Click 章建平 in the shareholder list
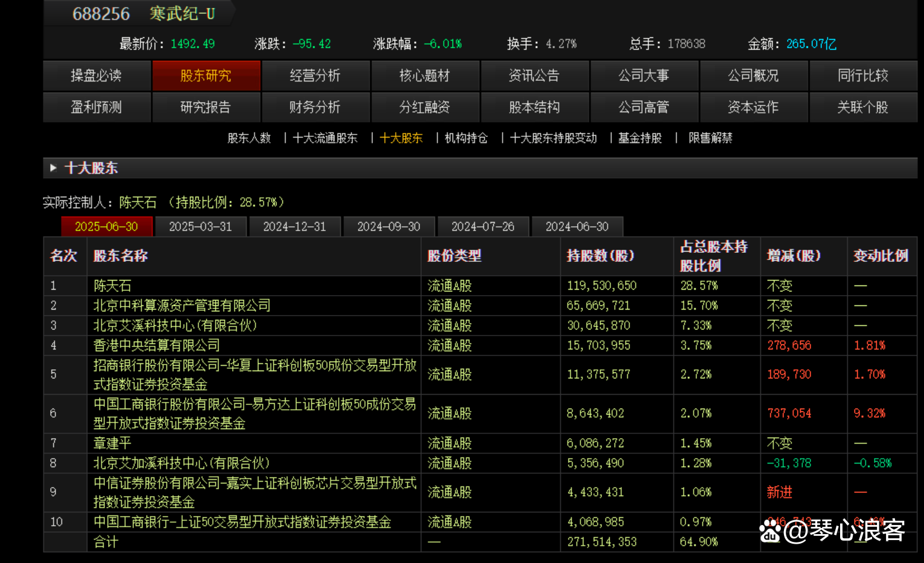924x563 pixels. point(112,444)
